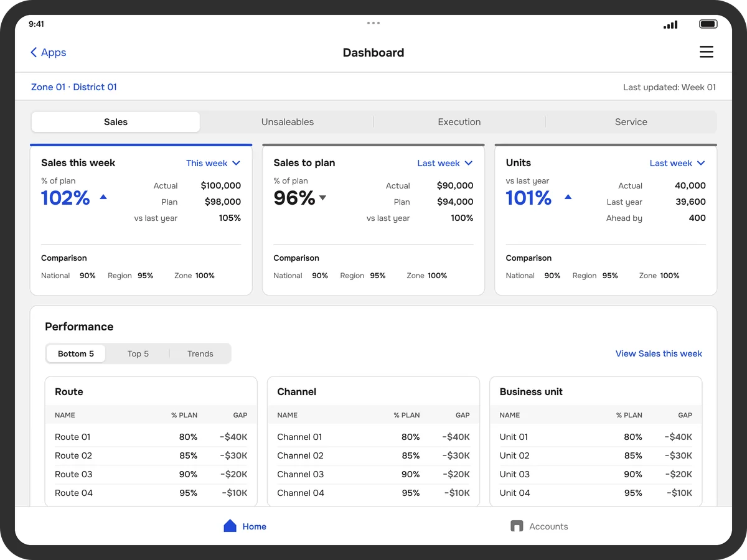Image resolution: width=747 pixels, height=560 pixels.
Task: Select the Unit 01 row
Action: (596, 437)
